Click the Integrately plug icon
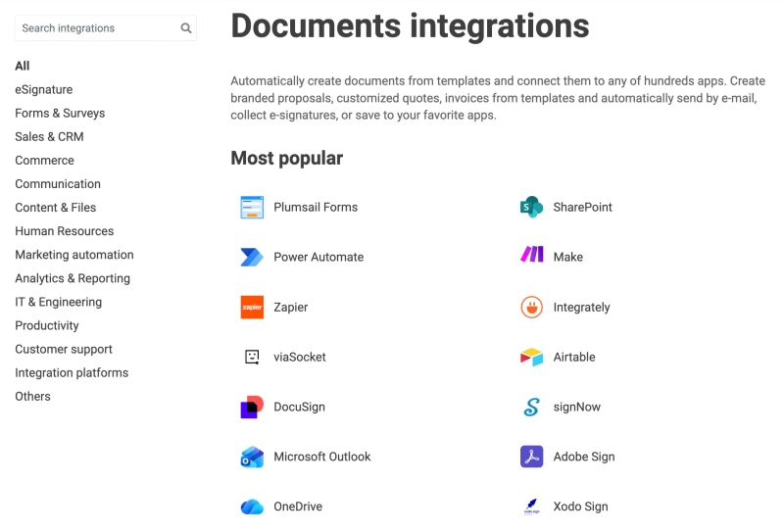Screen dimensions: 784x532 pyautogui.click(x=531, y=307)
